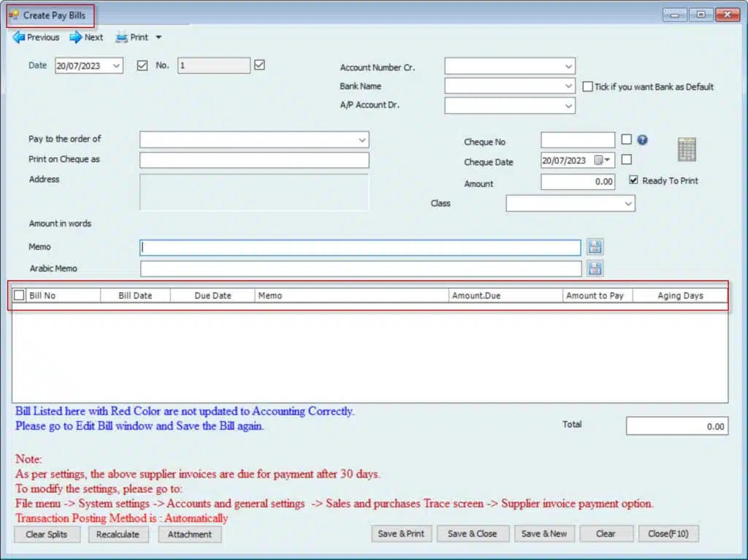748x560 pixels.
Task: Click the Recalculate button
Action: click(118, 534)
